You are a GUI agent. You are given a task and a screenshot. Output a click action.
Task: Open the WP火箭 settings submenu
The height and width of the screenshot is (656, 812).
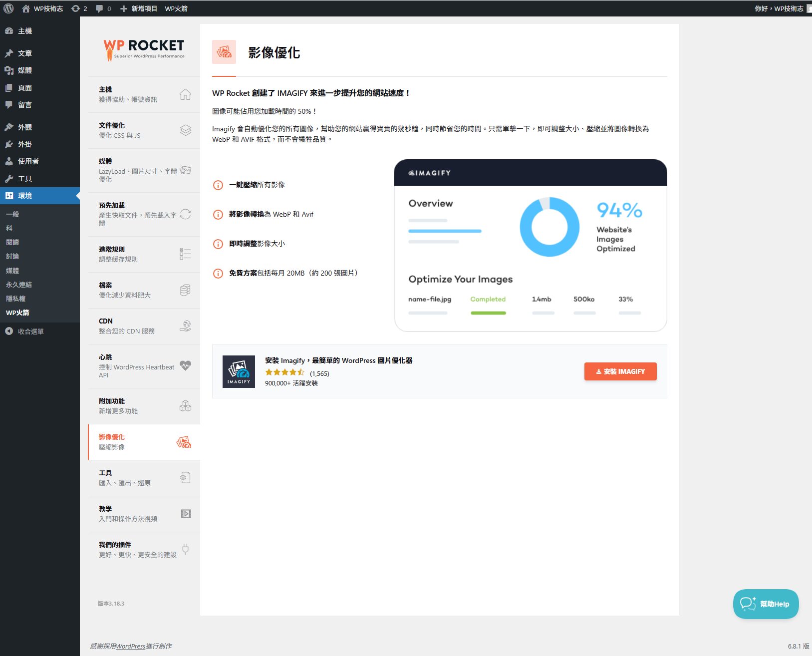17,313
